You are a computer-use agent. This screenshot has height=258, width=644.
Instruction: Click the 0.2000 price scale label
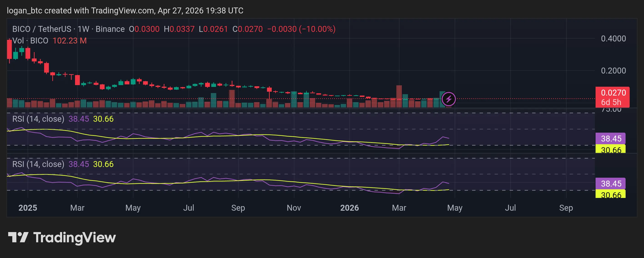click(x=613, y=71)
